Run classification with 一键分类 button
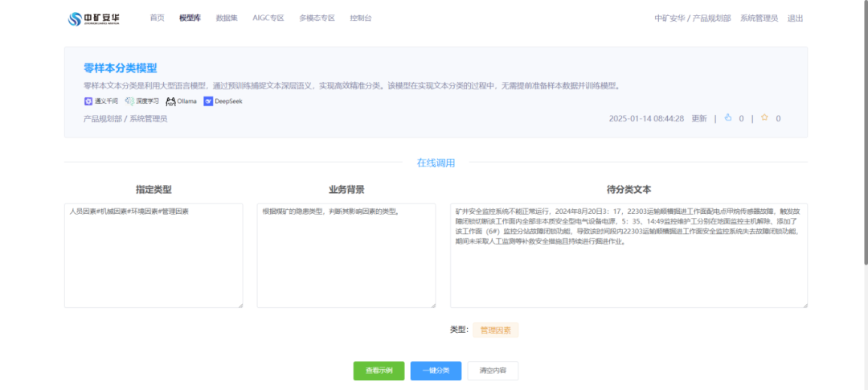The height and width of the screenshot is (390, 868). [436, 371]
